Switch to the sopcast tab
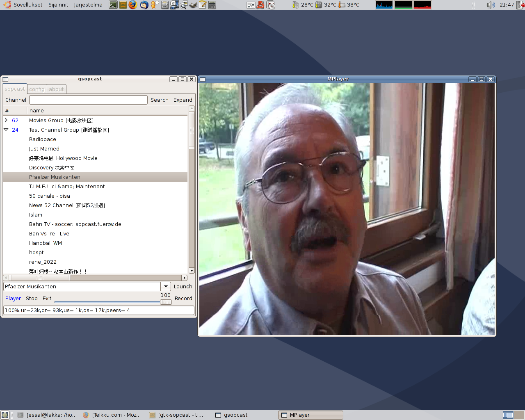525x420 pixels. tap(15, 89)
